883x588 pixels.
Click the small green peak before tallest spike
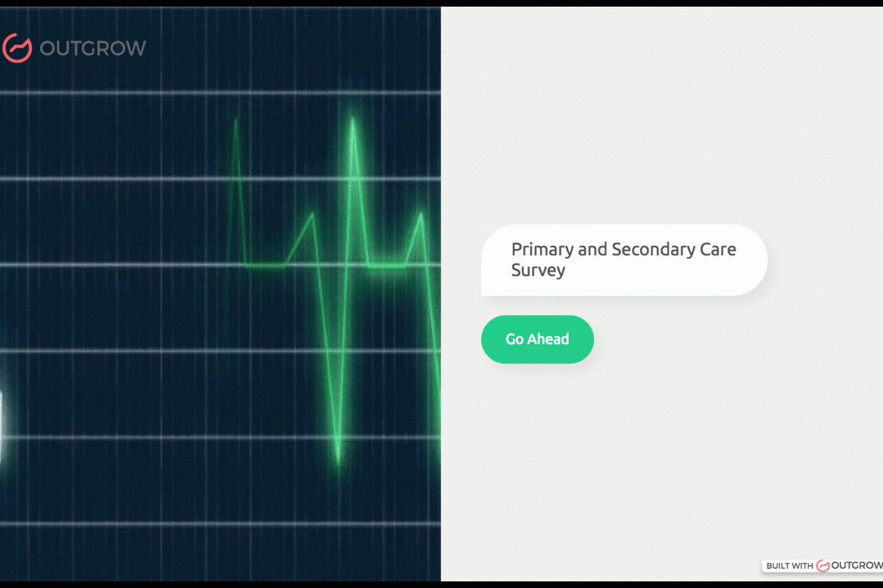tap(313, 215)
